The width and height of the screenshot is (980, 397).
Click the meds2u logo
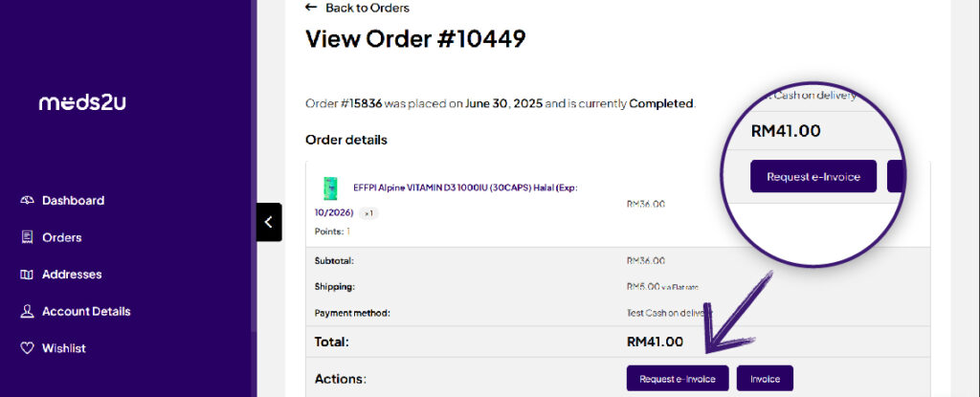(x=82, y=102)
